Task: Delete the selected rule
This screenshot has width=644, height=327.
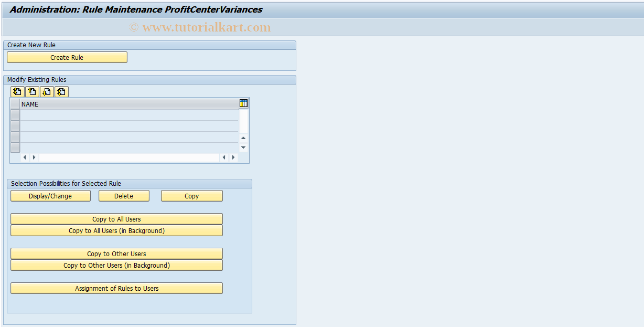Action: point(124,196)
